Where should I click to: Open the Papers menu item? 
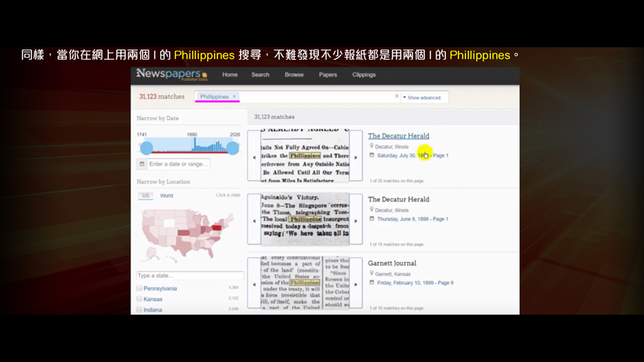(x=328, y=75)
